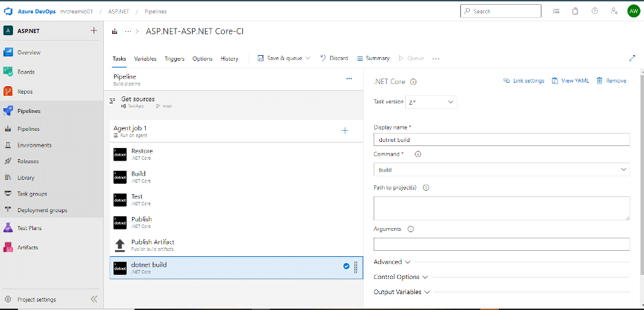Click the Azure DevOps logo icon
Viewport: 644px width, 310px height.
click(x=9, y=11)
